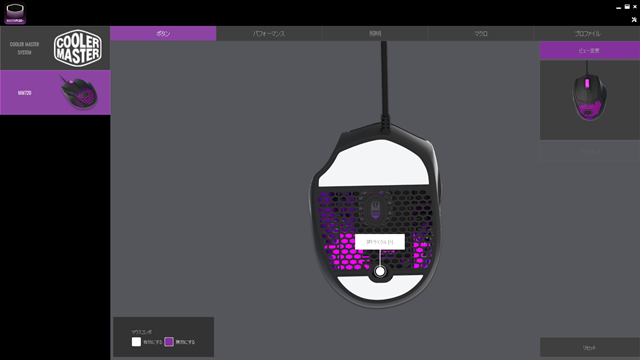Open the マクロ (Macro) tab
This screenshot has height=360, width=640.
[x=481, y=33]
